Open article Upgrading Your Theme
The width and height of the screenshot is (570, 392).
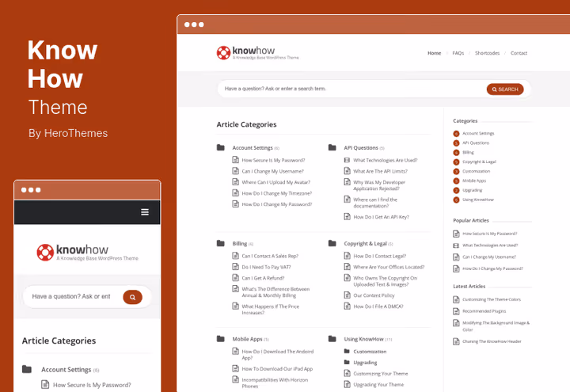(378, 385)
